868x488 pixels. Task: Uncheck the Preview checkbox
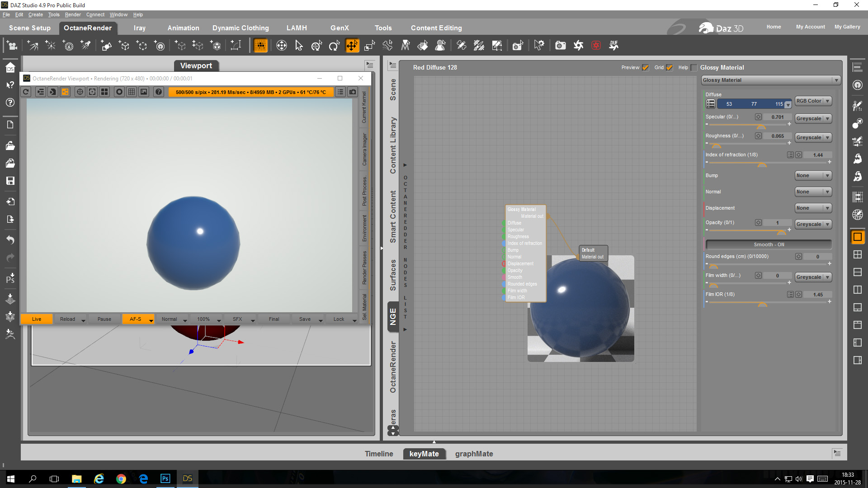645,68
